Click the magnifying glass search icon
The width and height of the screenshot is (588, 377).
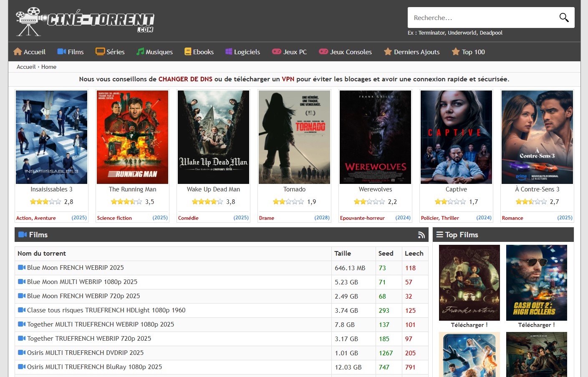pos(564,18)
